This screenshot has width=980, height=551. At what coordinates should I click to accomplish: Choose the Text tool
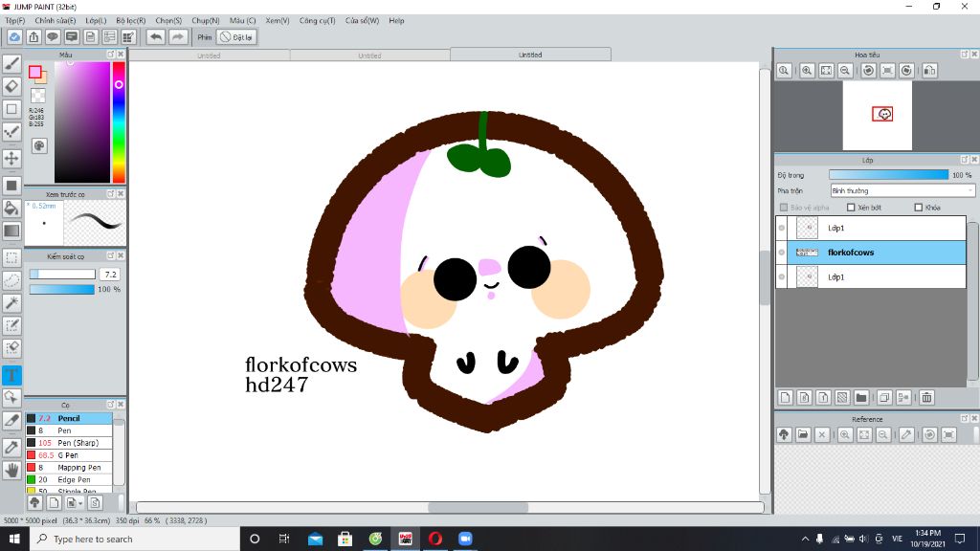tap(11, 375)
